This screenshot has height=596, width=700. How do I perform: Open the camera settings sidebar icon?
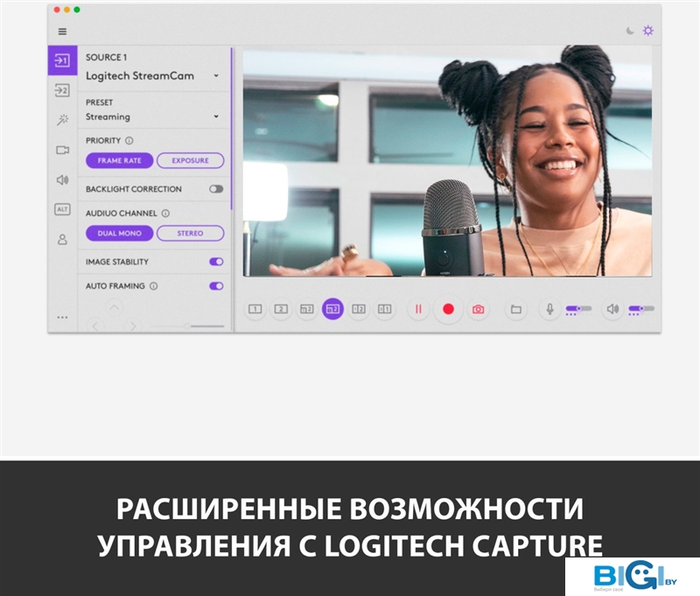[x=62, y=150]
